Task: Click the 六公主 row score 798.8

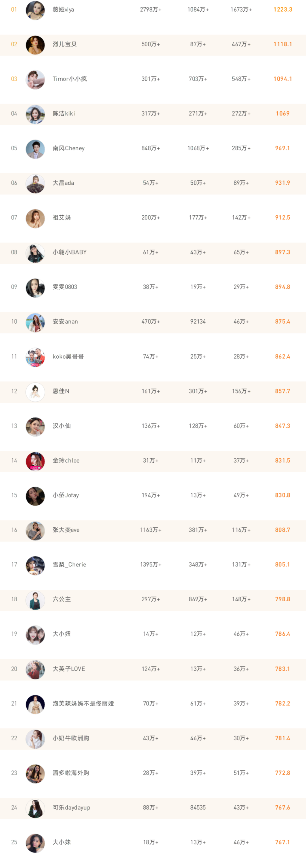Action: pyautogui.click(x=282, y=599)
